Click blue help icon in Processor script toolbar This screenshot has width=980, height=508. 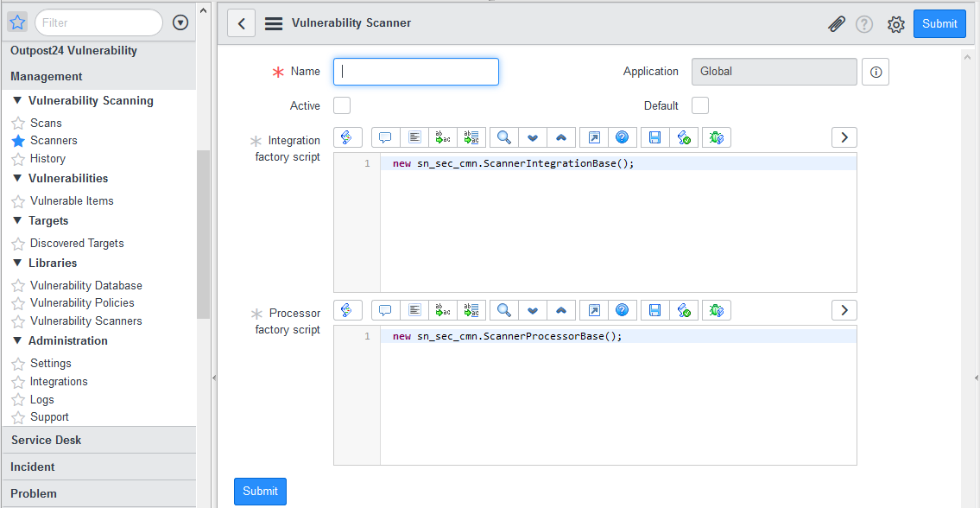(x=622, y=310)
